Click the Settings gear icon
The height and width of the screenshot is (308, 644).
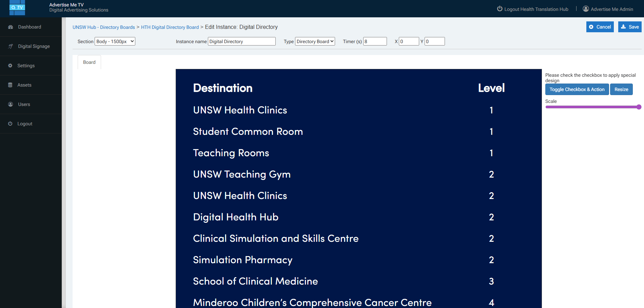(10, 66)
